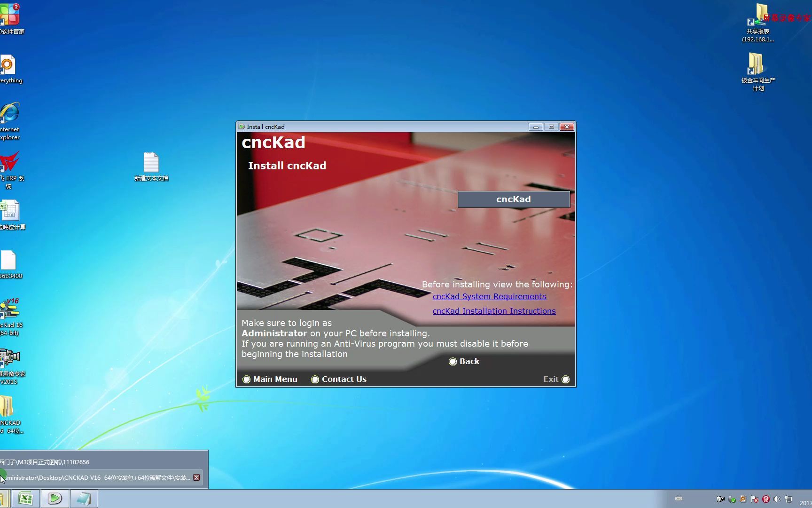The height and width of the screenshot is (508, 812).
Task: Open 屏幕录像专家 V2015 desktop shortcut
Action: pyautogui.click(x=11, y=366)
